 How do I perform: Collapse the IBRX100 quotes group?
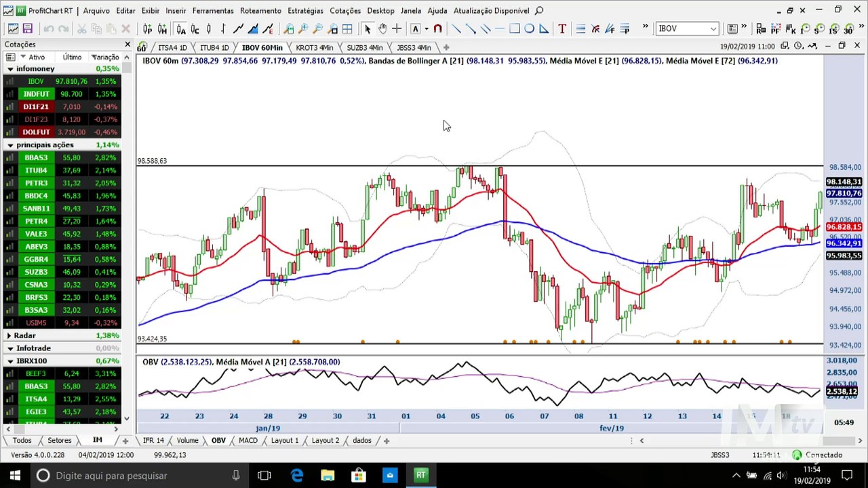[x=10, y=361]
